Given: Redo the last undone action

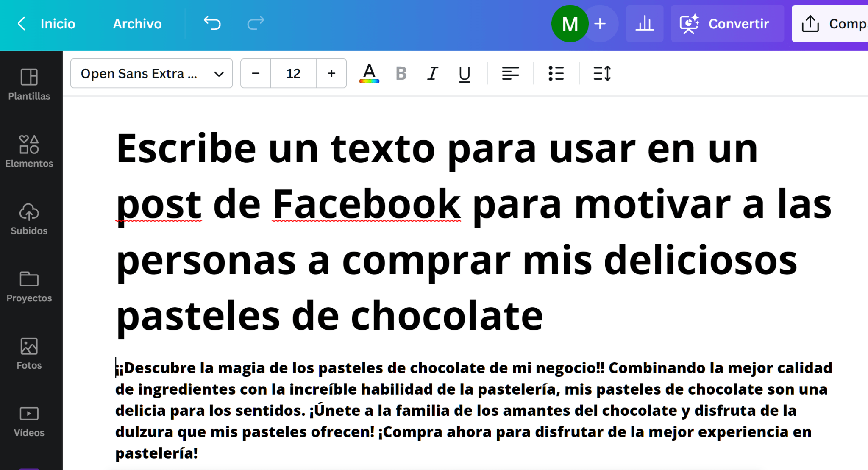Looking at the screenshot, I should (256, 23).
